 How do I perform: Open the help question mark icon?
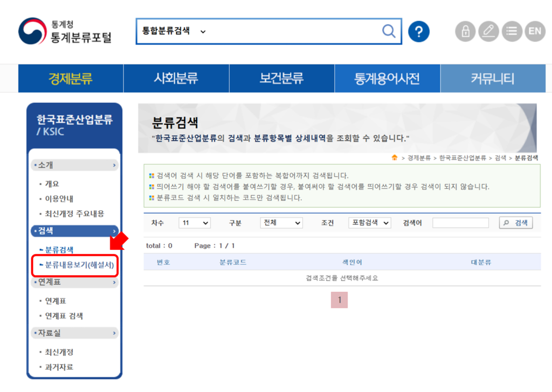pyautogui.click(x=419, y=31)
